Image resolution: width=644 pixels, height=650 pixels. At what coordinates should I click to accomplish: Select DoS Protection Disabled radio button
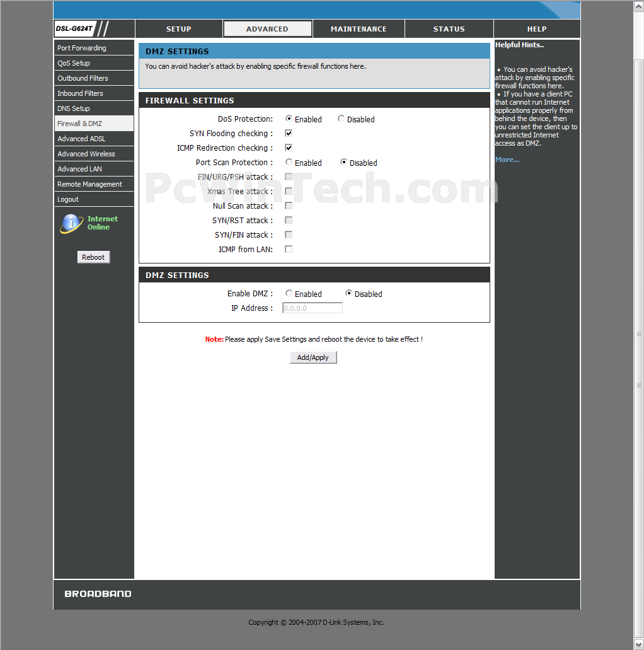tap(341, 119)
